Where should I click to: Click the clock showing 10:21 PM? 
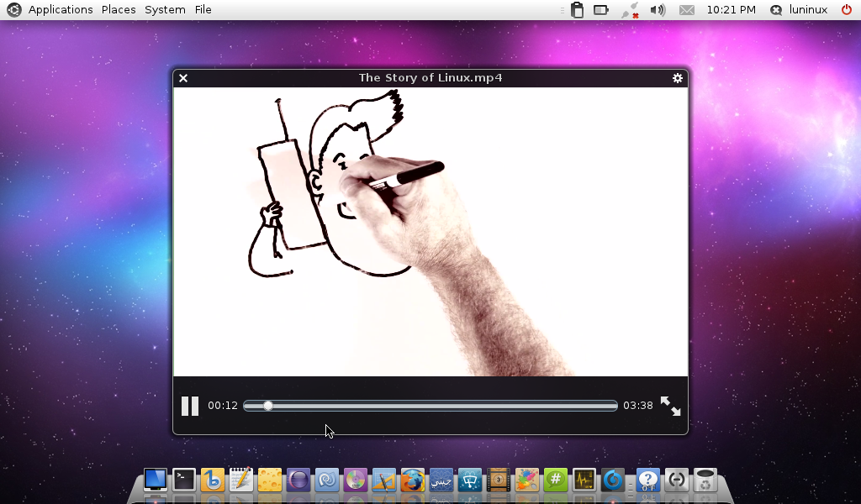[731, 10]
